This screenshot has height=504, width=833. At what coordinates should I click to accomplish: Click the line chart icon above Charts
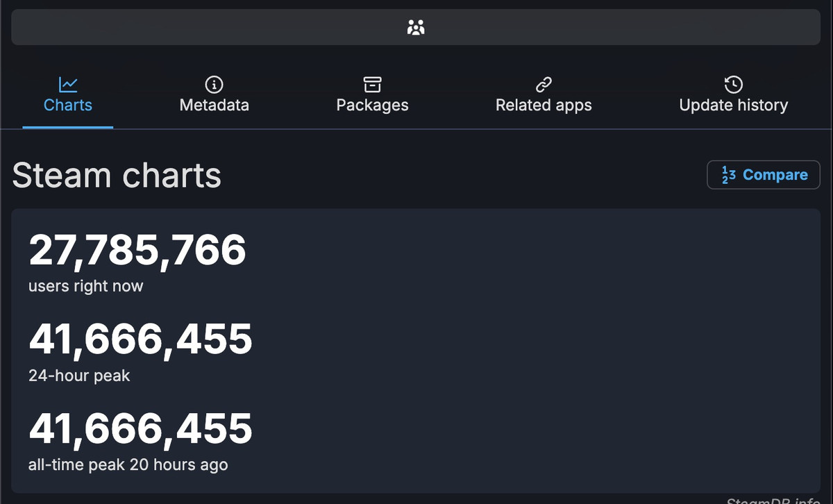[68, 85]
